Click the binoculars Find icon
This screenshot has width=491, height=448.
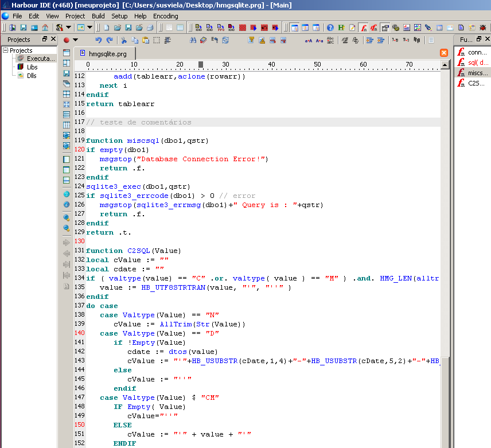pyautogui.click(x=193, y=40)
